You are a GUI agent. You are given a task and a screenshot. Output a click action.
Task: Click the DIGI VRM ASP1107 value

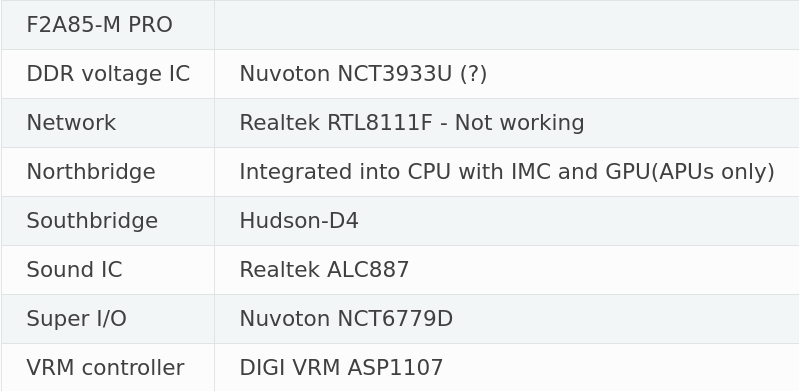pyautogui.click(x=341, y=368)
